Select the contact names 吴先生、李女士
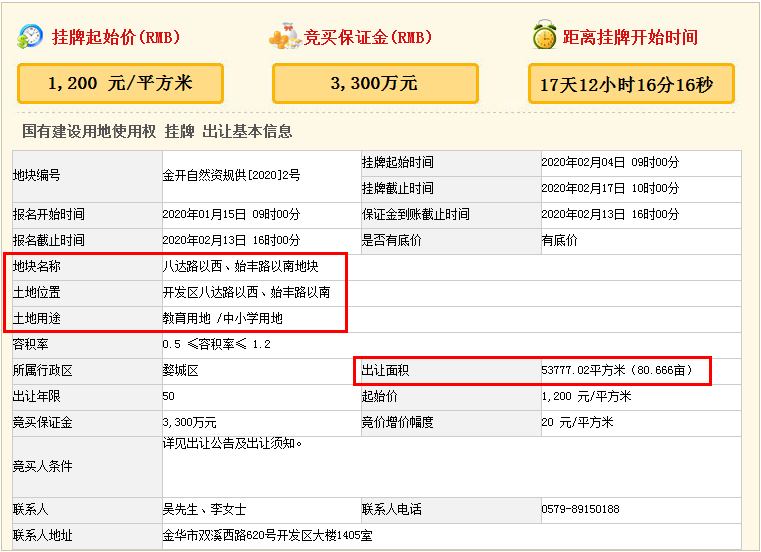The image size is (761, 552). point(204,510)
